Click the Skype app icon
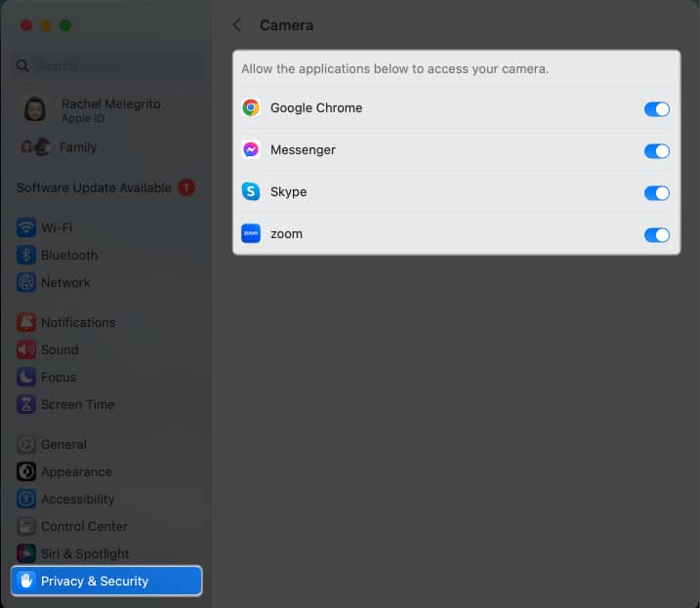Viewport: 700px width, 608px height. (x=251, y=191)
